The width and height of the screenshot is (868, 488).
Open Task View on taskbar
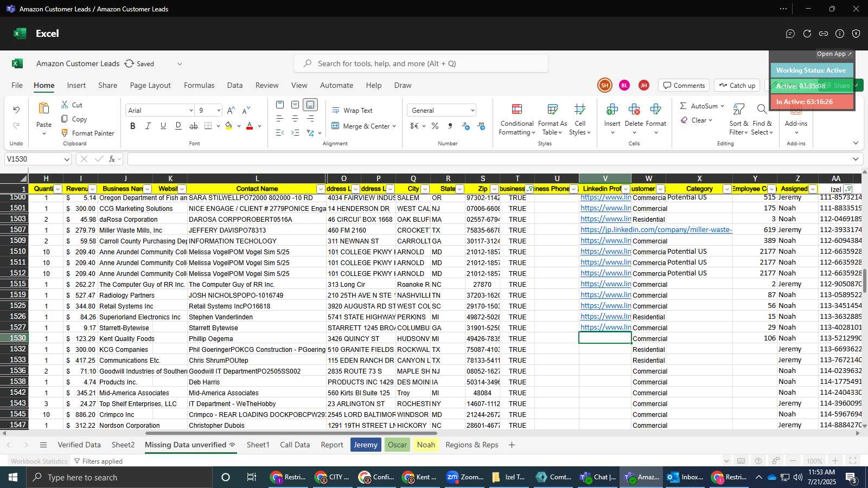pyautogui.click(x=251, y=477)
